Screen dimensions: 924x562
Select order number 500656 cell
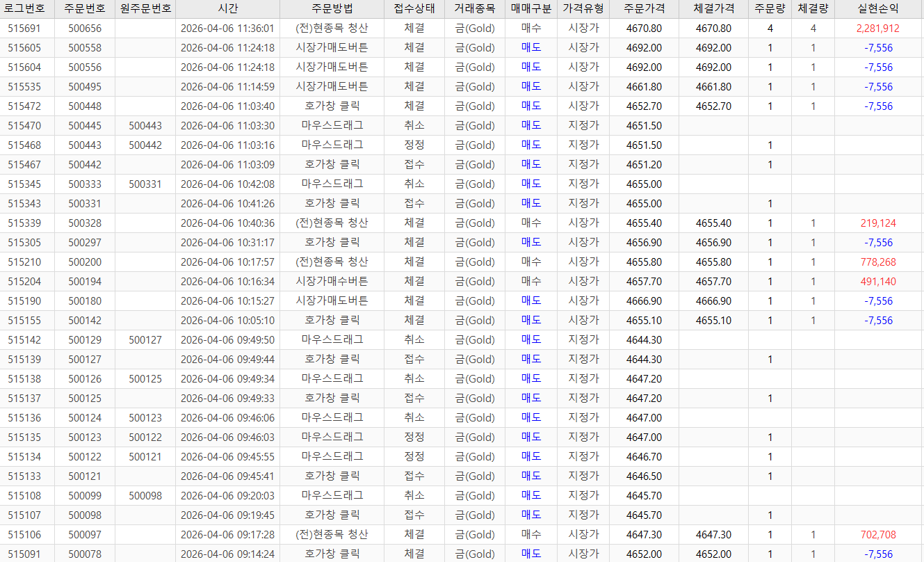[x=85, y=29]
